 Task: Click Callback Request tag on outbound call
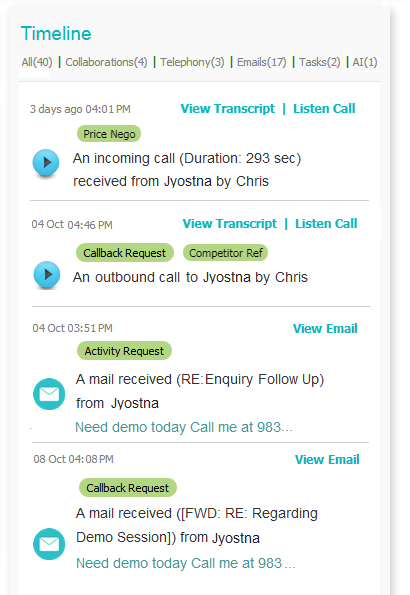pyautogui.click(x=125, y=253)
